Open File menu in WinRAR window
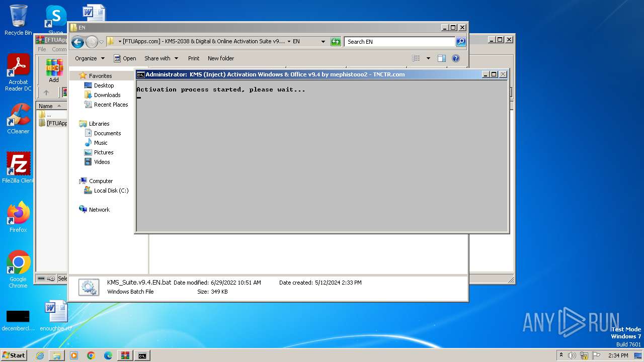The height and width of the screenshot is (362, 644). tap(42, 49)
